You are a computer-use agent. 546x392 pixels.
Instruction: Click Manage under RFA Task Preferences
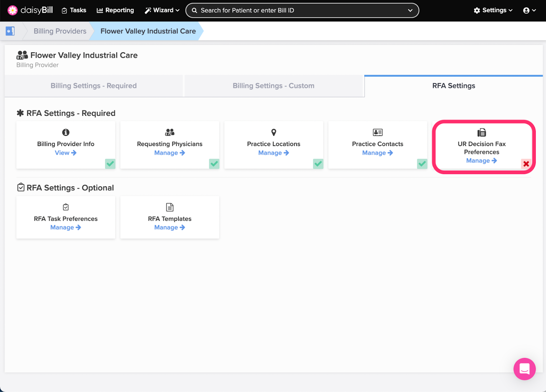(66, 228)
